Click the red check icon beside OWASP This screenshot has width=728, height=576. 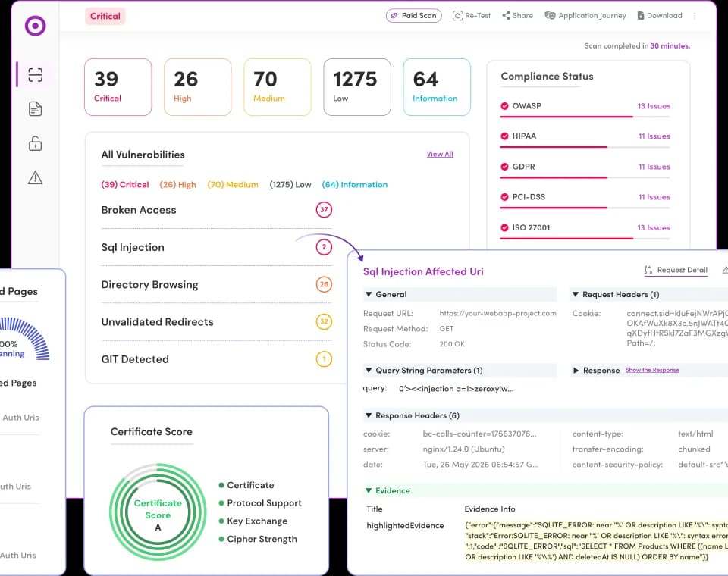(505, 106)
